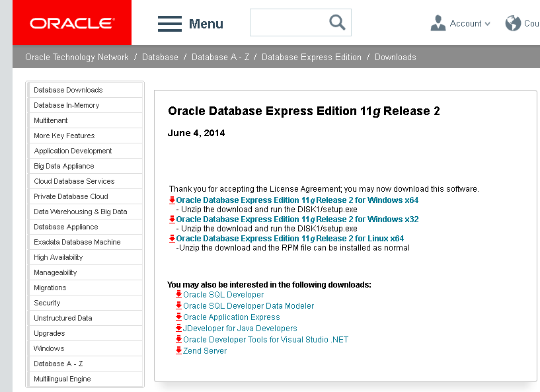Select Manageability in sidebar
540x392 pixels.
[x=86, y=272]
